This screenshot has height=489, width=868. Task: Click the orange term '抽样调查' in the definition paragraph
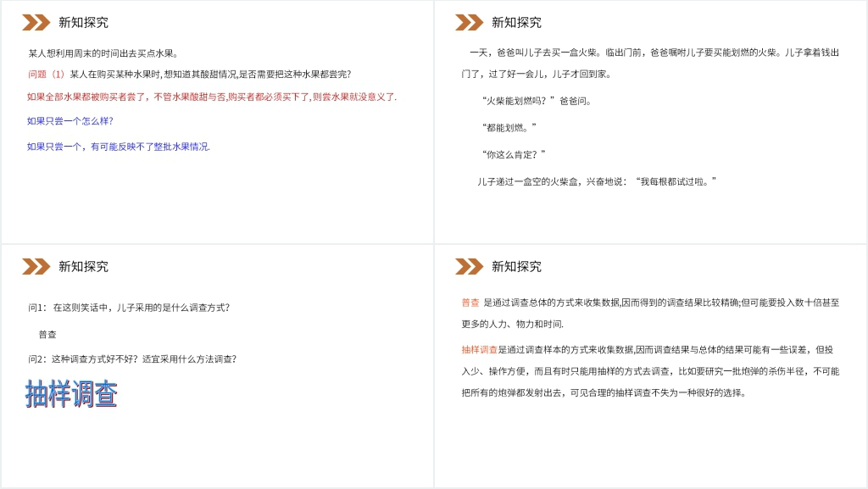480,350
